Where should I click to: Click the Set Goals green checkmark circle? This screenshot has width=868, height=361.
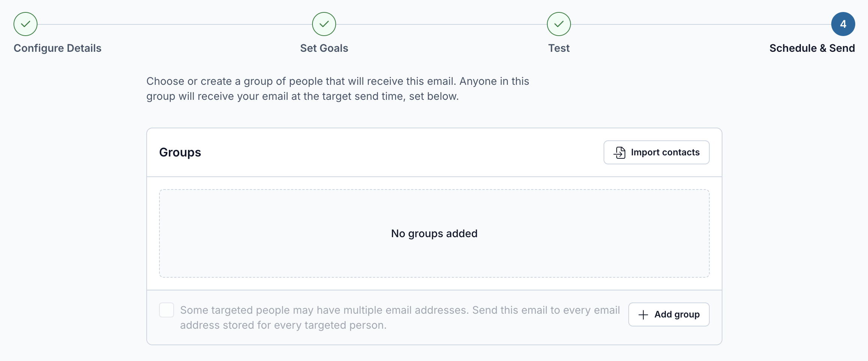pos(324,24)
